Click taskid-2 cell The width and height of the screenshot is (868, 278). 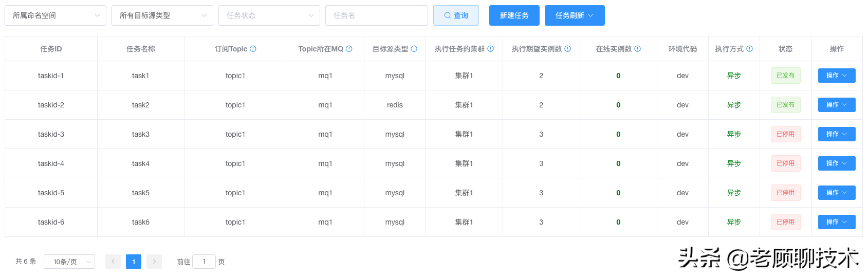51,105
